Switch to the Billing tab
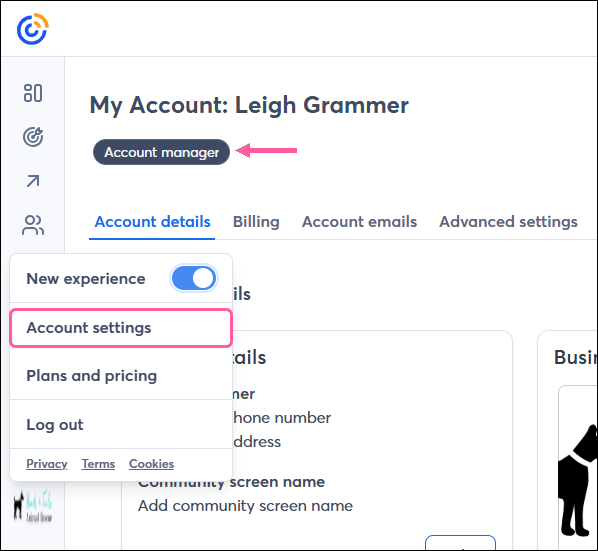This screenshot has height=551, width=598. (256, 222)
